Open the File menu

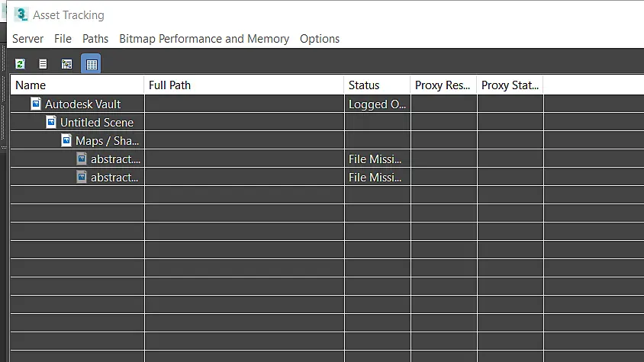pyautogui.click(x=63, y=39)
